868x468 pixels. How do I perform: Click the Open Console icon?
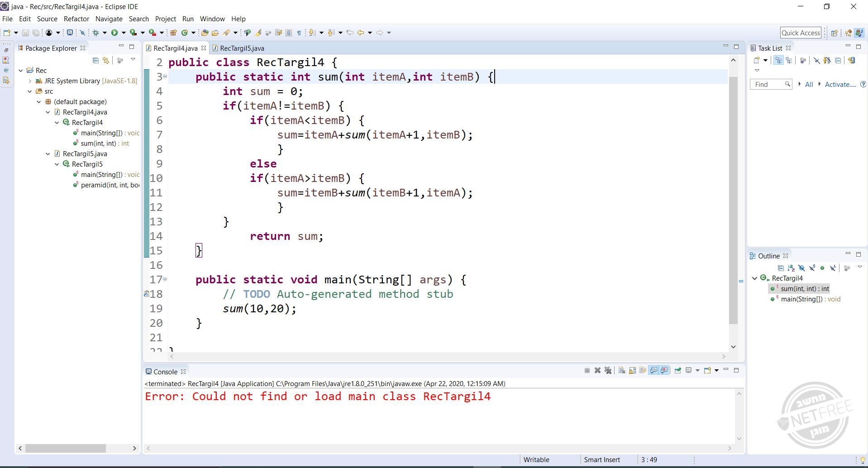(707, 371)
